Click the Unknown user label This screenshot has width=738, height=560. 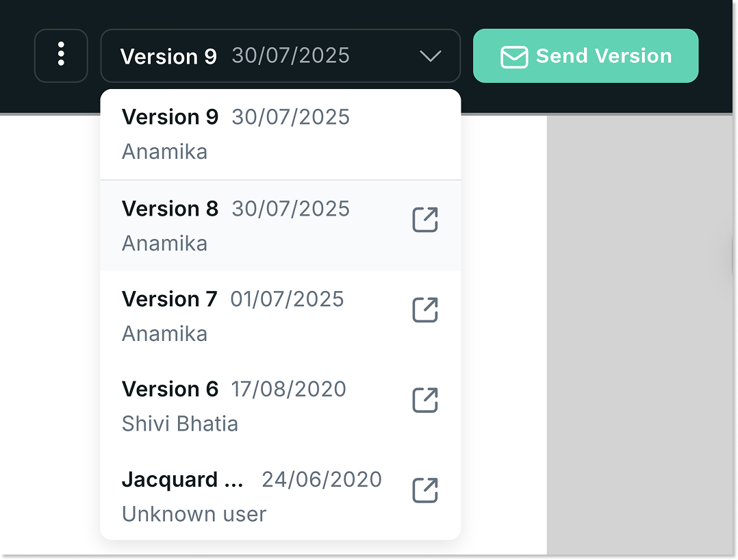[x=194, y=514]
